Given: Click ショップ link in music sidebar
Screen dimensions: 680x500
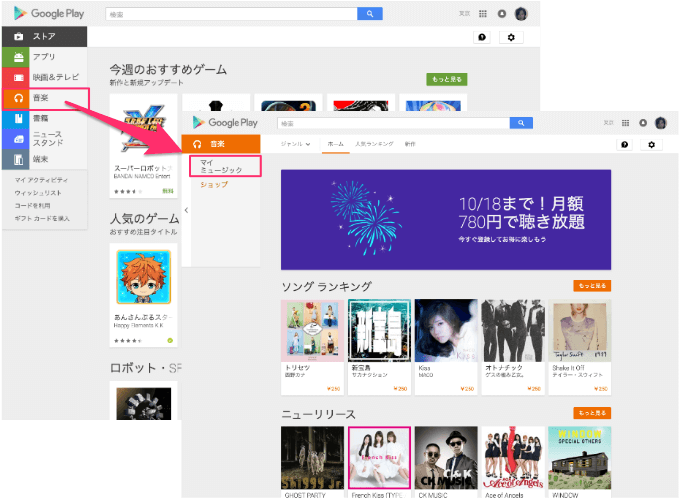Looking at the screenshot, I should [213, 185].
